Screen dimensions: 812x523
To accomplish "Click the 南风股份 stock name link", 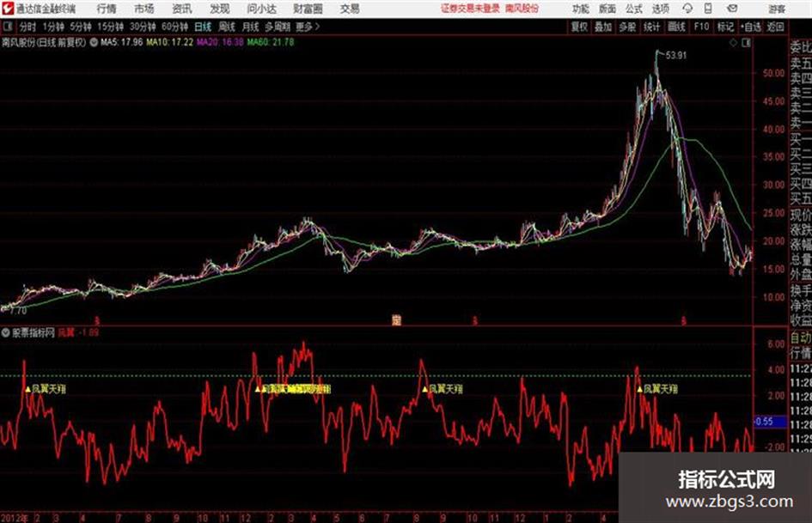I will click(x=522, y=9).
